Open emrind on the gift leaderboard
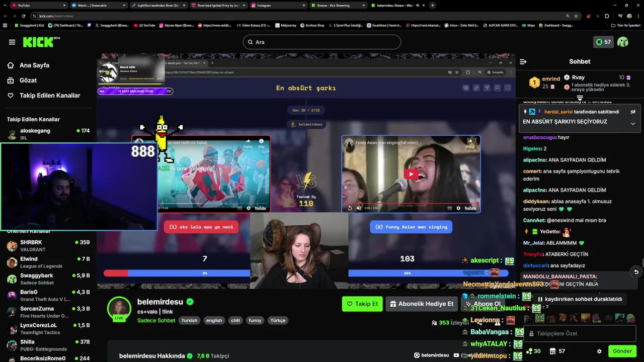 pyautogui.click(x=545, y=82)
